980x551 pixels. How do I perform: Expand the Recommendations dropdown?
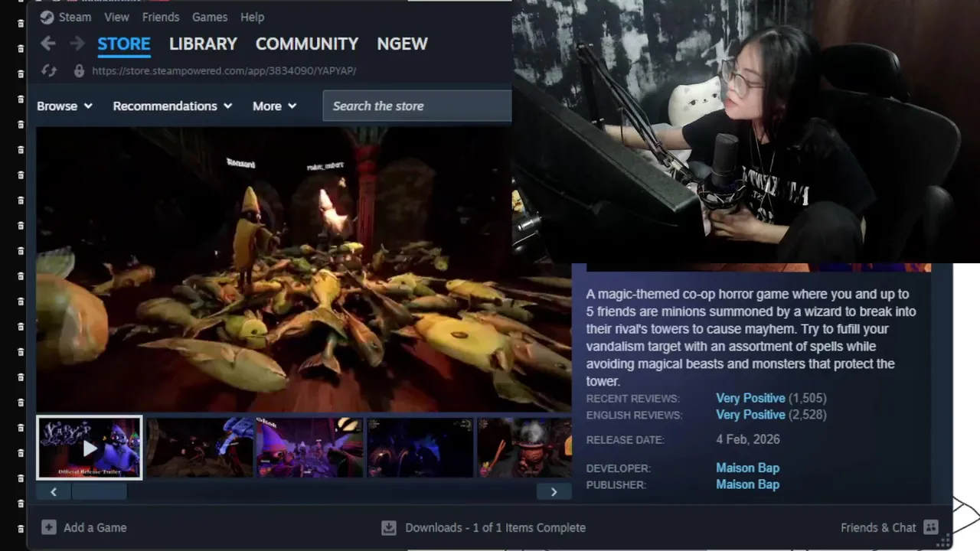172,106
